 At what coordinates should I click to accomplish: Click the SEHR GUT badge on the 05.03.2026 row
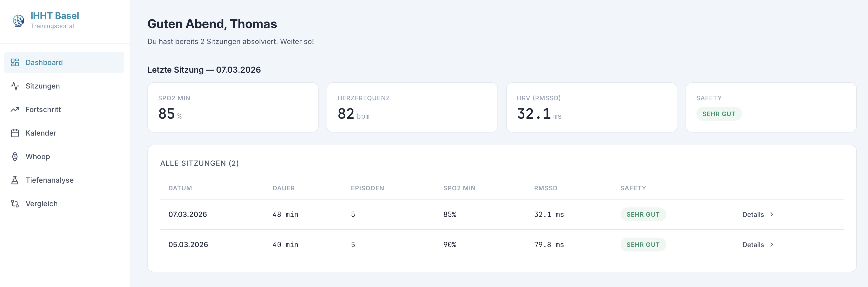[643, 245]
